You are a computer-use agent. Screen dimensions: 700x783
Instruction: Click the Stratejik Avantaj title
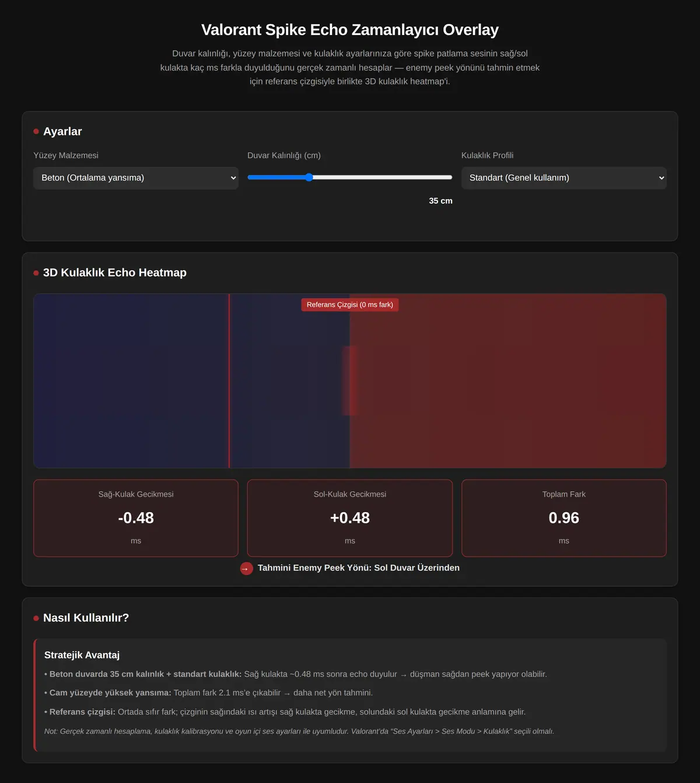pos(82,655)
